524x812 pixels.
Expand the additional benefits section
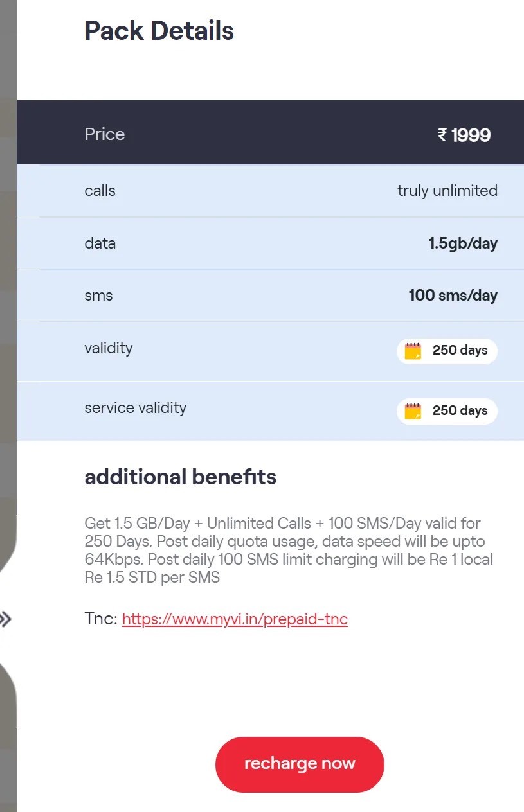(180, 477)
